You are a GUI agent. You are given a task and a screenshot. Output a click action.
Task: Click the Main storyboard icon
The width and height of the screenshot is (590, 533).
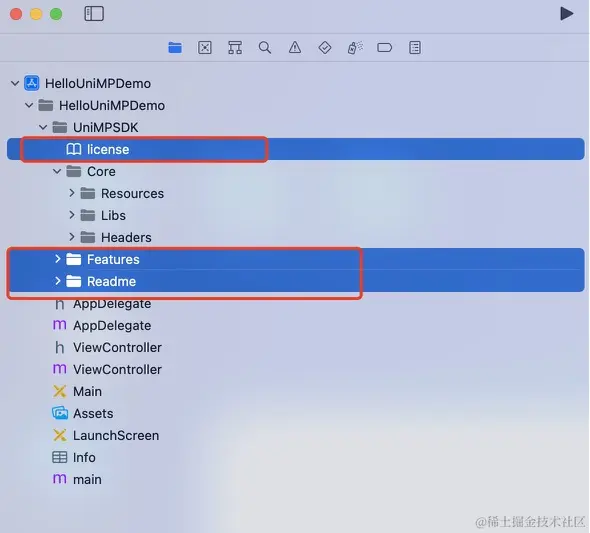59,391
